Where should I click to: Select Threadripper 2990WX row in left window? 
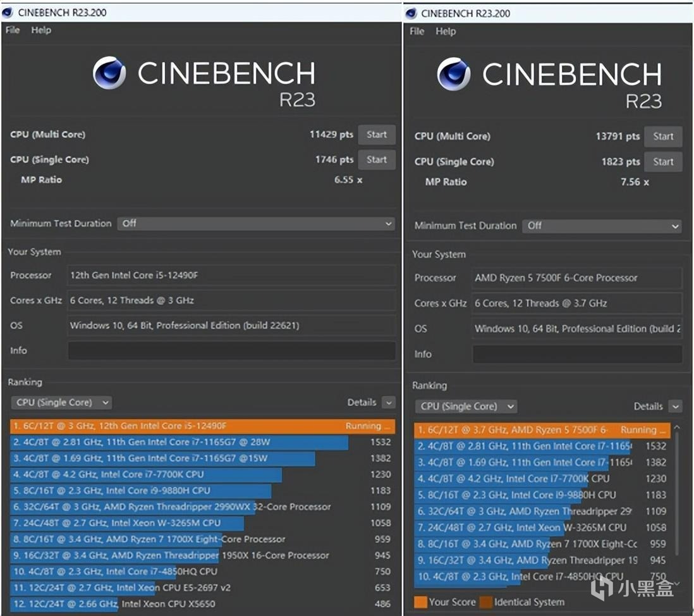[x=202, y=507]
